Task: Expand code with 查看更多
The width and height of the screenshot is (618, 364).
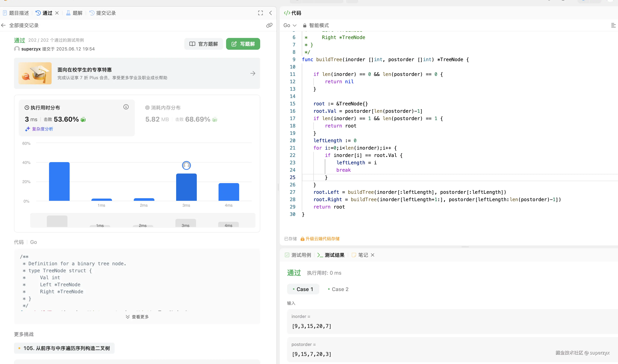Action: pos(137,317)
